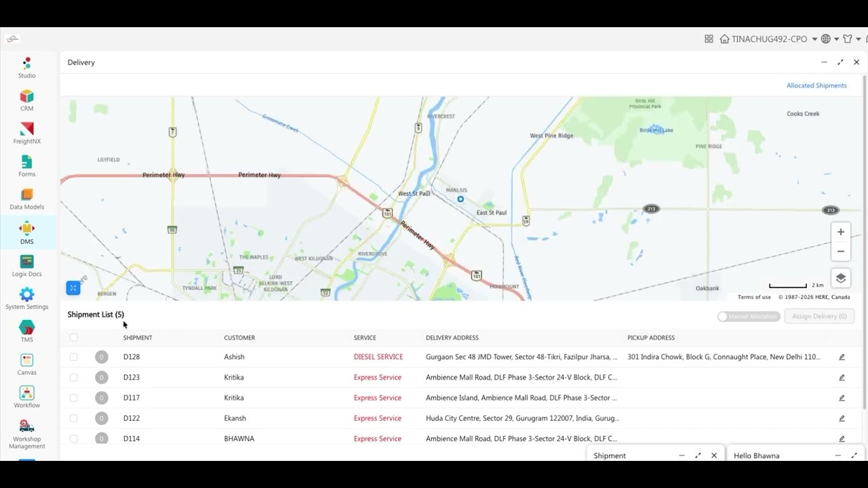Viewport: 868px width, 488px height.
Task: Expand the dropdown arrow next to globe
Action: (x=836, y=39)
